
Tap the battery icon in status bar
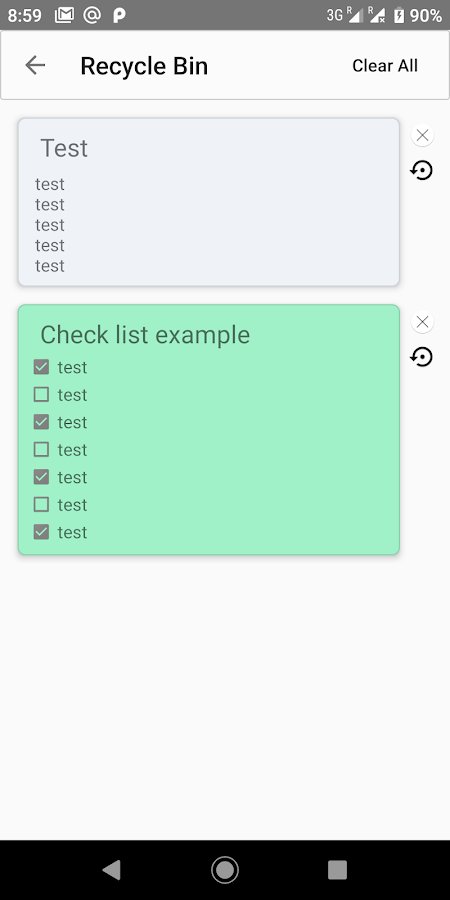pos(399,15)
